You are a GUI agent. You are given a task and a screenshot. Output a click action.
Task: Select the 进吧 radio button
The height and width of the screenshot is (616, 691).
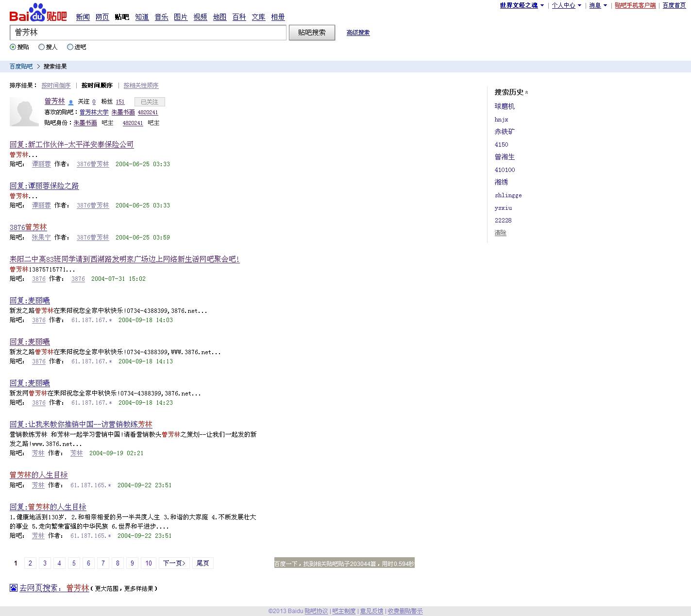(70, 47)
